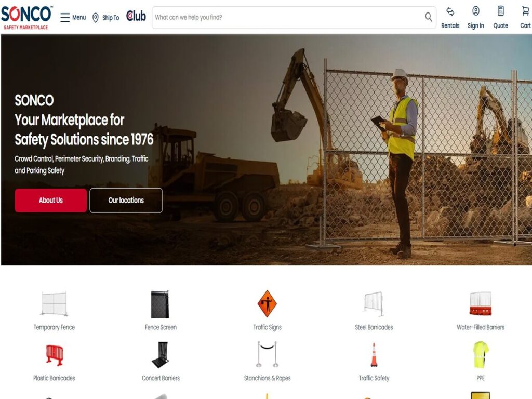Open the Quote calculator icon
The image size is (532, 399).
tap(500, 11)
